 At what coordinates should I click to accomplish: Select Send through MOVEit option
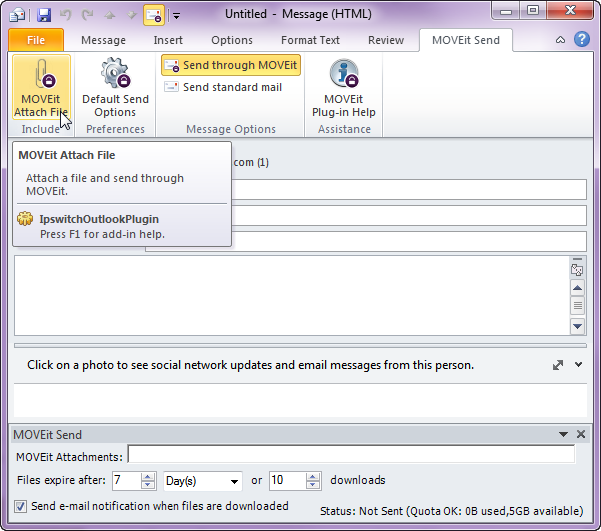coord(231,65)
